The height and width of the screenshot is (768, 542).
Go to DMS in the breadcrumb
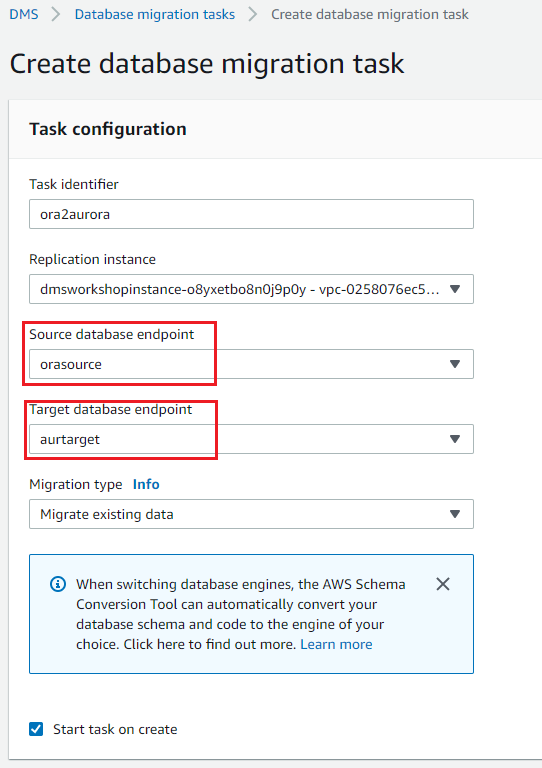24,14
